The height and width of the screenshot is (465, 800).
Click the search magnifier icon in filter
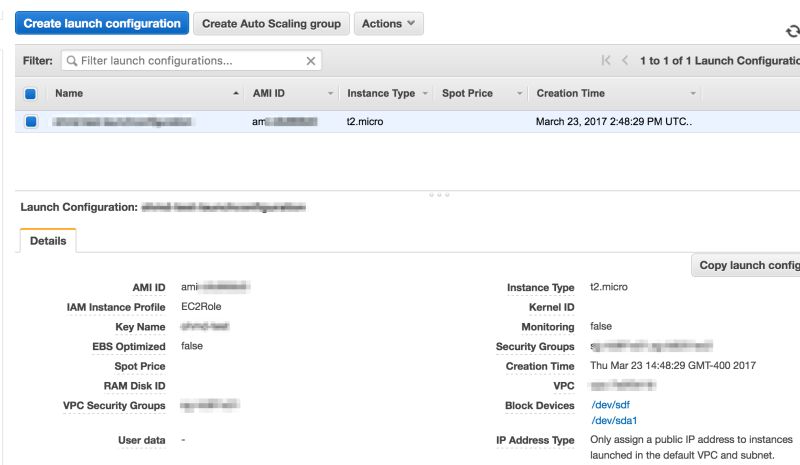pos(72,61)
